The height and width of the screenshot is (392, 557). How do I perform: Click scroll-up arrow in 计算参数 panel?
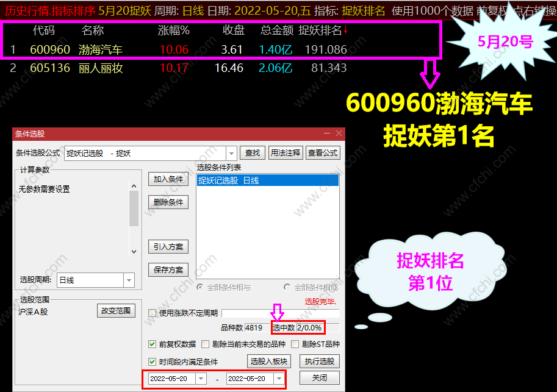(x=134, y=186)
